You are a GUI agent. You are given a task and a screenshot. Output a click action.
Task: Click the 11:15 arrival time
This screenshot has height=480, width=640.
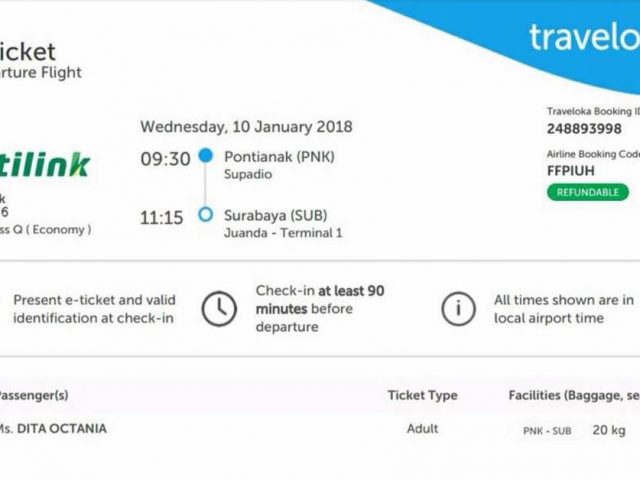click(164, 215)
